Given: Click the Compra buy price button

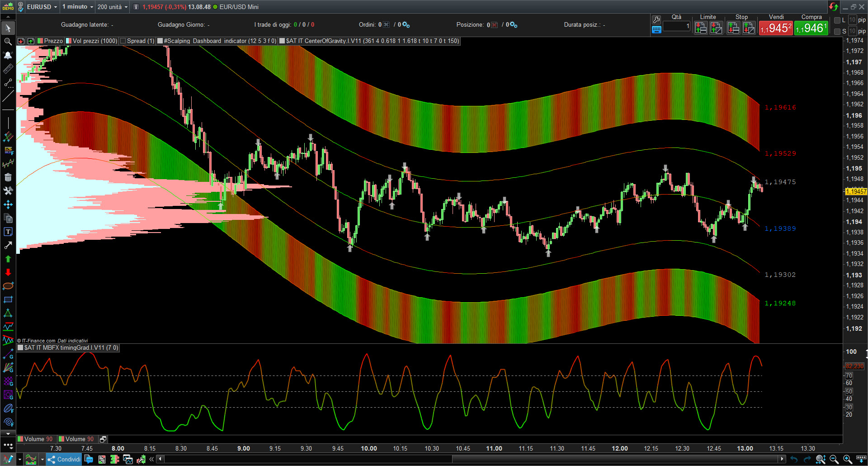Looking at the screenshot, I should coord(811,28).
